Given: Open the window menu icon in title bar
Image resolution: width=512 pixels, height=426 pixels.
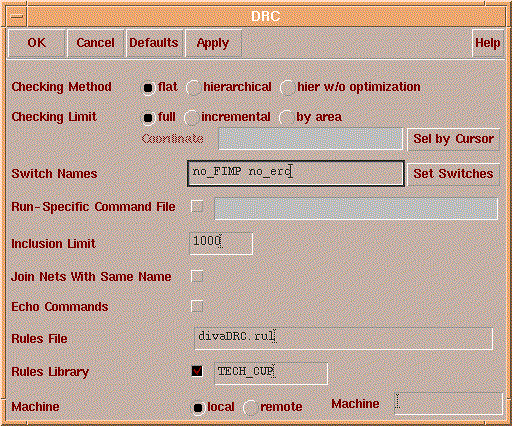Looking at the screenshot, I should click(x=16, y=16).
